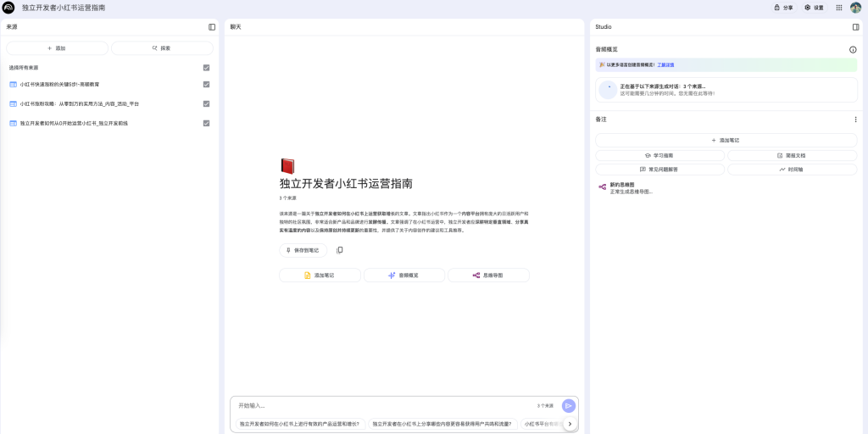Click the chat area 音频概览 button
868x434 pixels.
tap(404, 275)
